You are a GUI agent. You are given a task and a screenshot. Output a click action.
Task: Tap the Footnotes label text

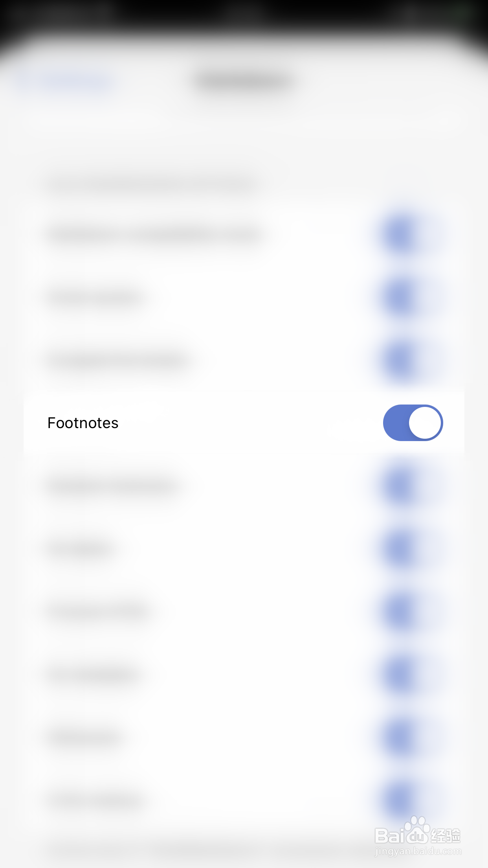click(83, 423)
